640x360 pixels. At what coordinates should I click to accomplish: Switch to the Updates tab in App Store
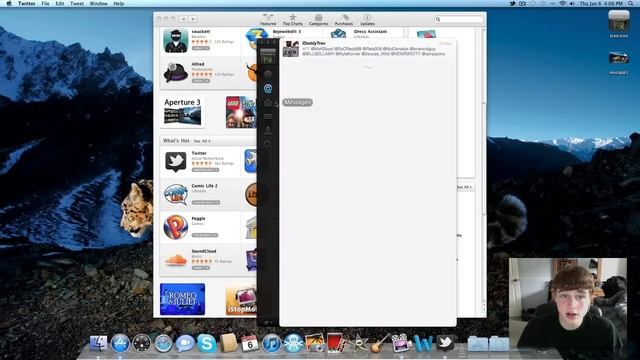pyautogui.click(x=367, y=20)
